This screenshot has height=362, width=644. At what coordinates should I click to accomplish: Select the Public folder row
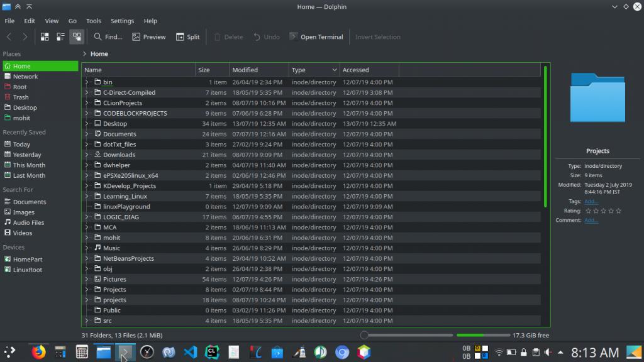tap(311, 310)
